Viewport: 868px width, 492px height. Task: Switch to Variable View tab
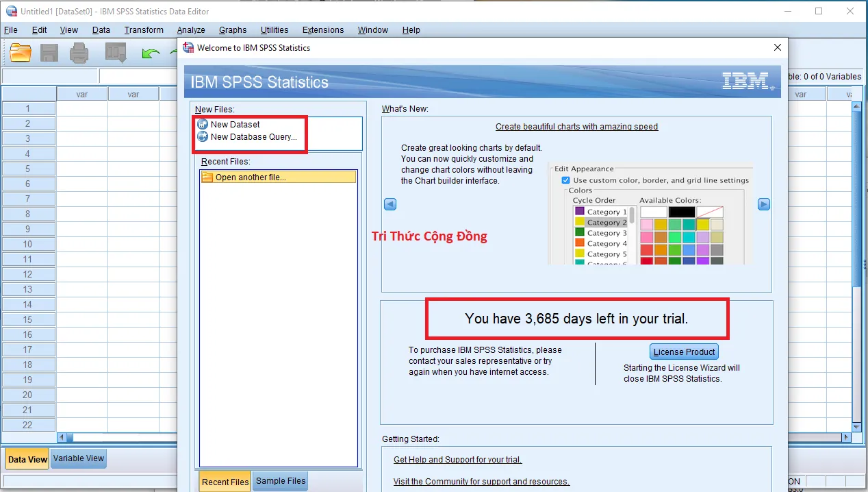(79, 458)
